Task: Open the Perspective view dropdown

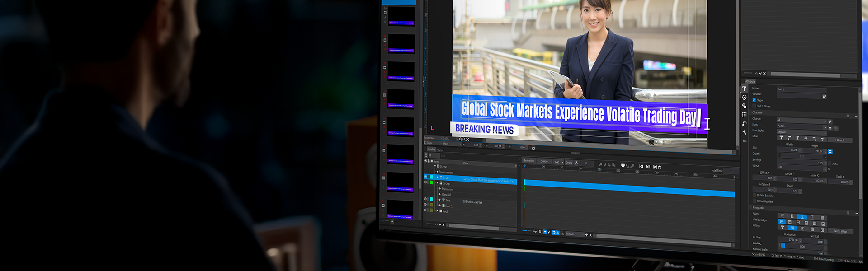Action: click(x=433, y=138)
